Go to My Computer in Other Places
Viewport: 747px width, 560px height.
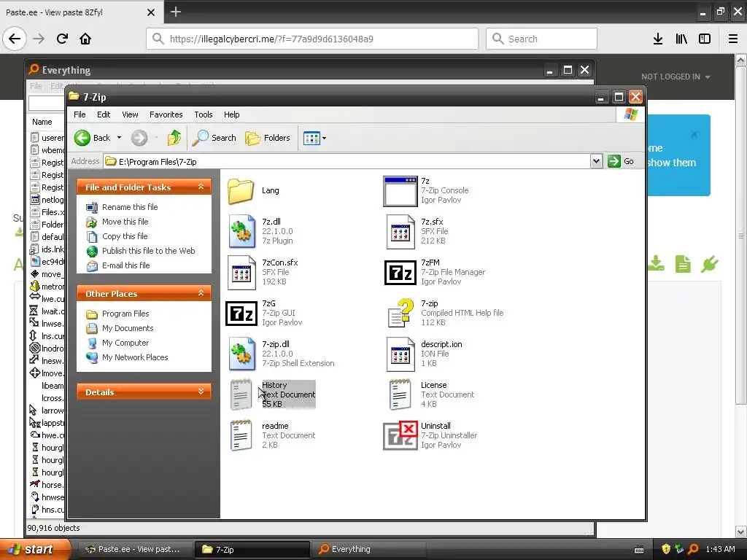[125, 343]
